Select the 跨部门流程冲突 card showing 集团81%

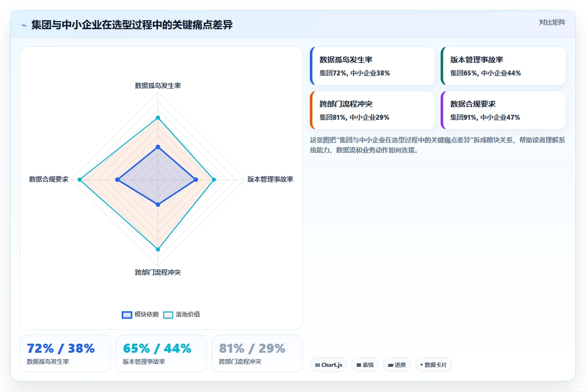(373, 110)
